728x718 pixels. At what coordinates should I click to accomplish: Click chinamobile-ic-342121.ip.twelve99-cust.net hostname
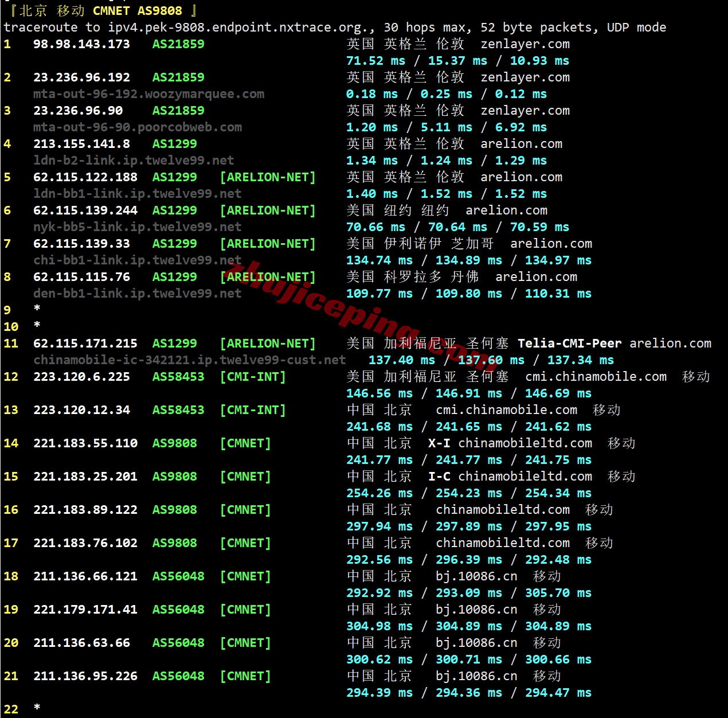190,360
